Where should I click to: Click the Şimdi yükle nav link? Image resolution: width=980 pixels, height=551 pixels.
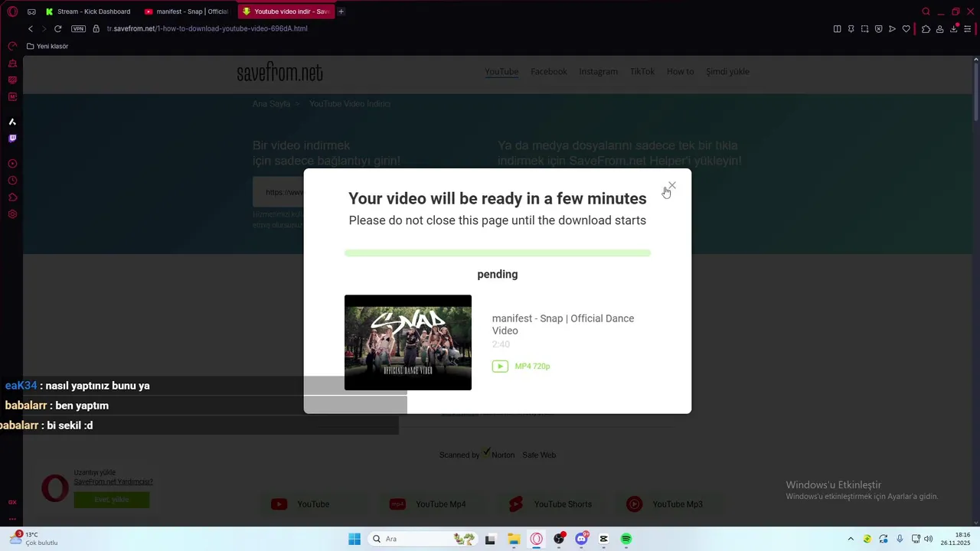[727, 71]
